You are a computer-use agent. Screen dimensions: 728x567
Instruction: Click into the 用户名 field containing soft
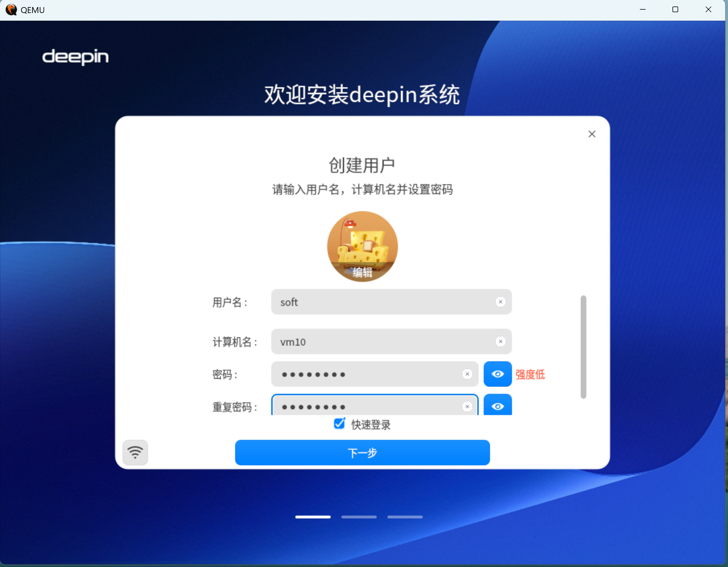pyautogui.click(x=391, y=302)
